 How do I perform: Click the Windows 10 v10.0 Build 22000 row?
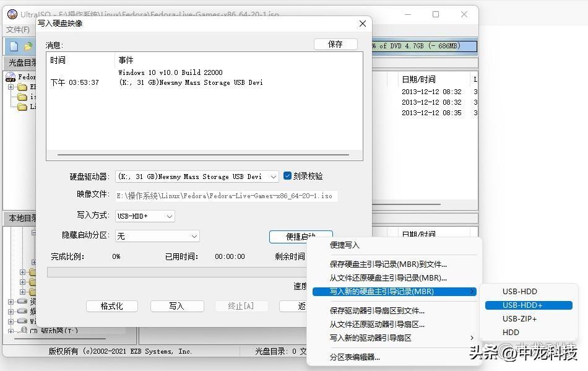(x=170, y=72)
